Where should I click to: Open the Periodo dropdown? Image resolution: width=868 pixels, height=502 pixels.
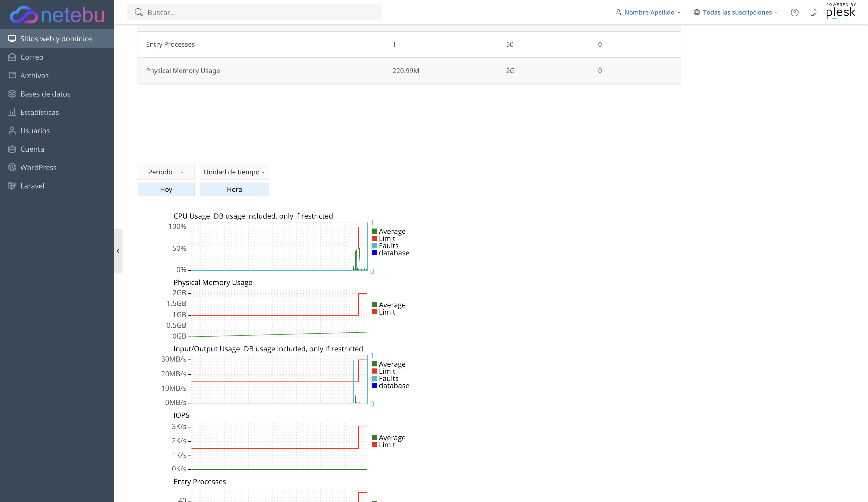(166, 172)
